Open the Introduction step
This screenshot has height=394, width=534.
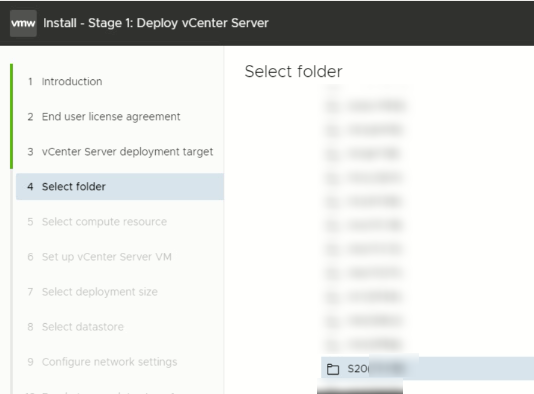tap(72, 81)
